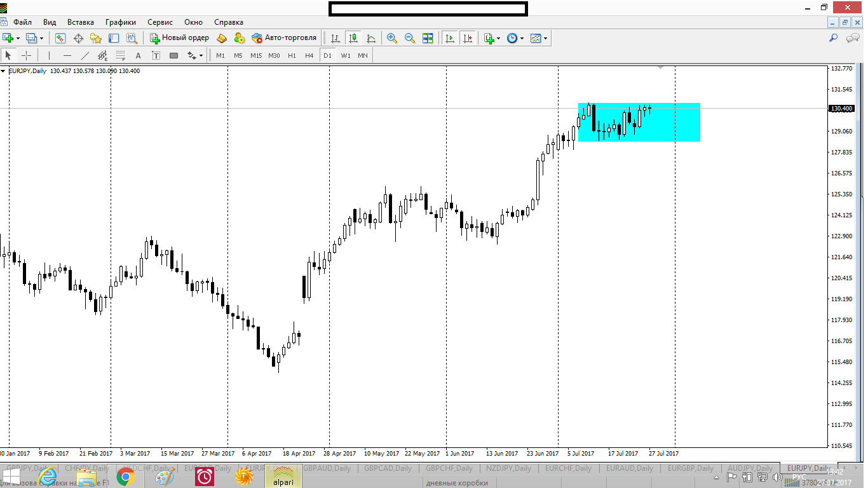Set timeframe to M1
The width and height of the screenshot is (868, 488).
click(220, 55)
